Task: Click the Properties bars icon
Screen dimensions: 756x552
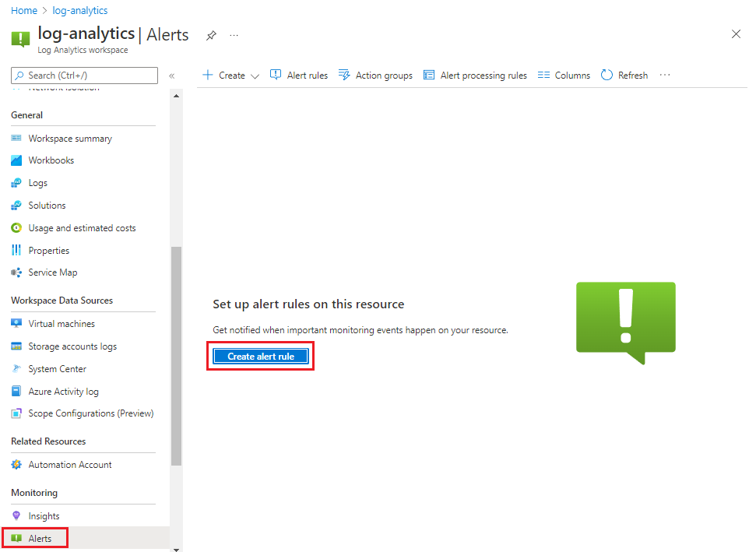Action: click(x=16, y=250)
